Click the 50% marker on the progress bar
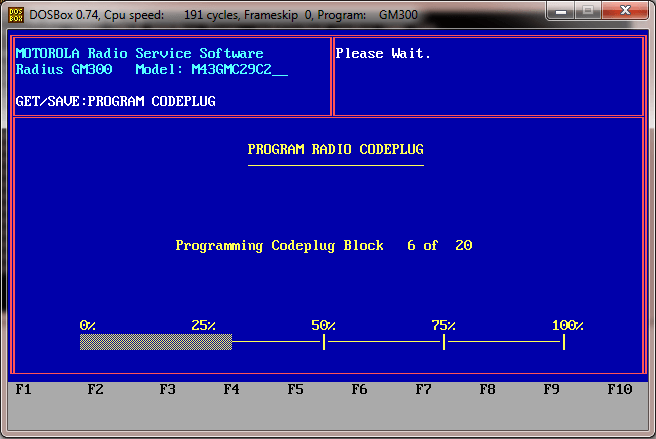Screen dimensions: 656x439 (324, 342)
